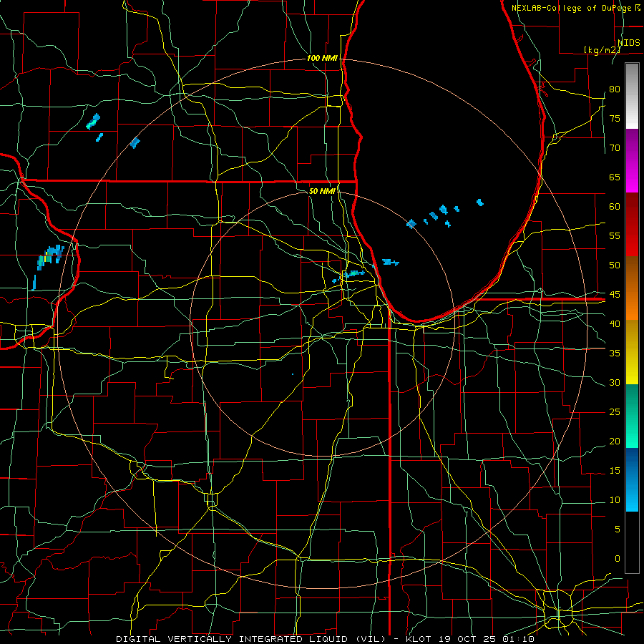Click the bright red legend bar segment
The height and width of the screenshot is (644, 644).
(632, 225)
